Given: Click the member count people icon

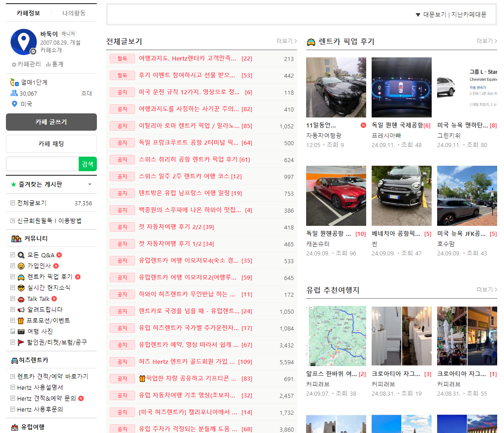Looking at the screenshot, I should (x=14, y=93).
